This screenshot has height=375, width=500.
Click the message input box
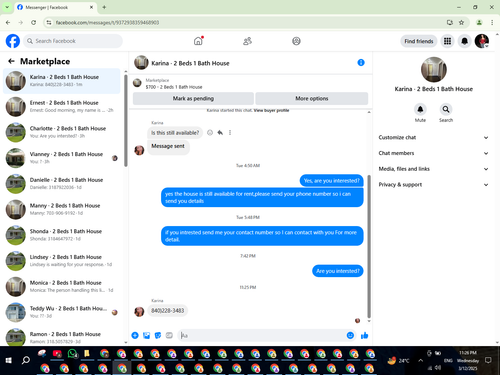262,335
